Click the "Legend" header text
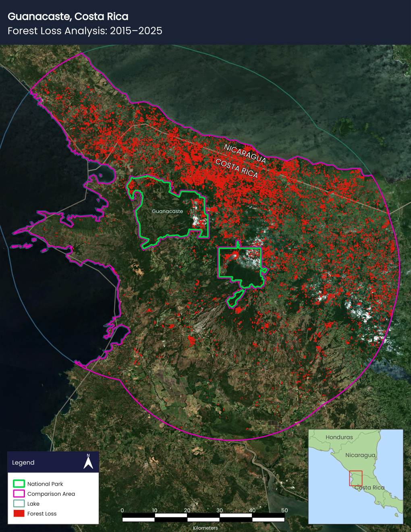 click(x=23, y=463)
